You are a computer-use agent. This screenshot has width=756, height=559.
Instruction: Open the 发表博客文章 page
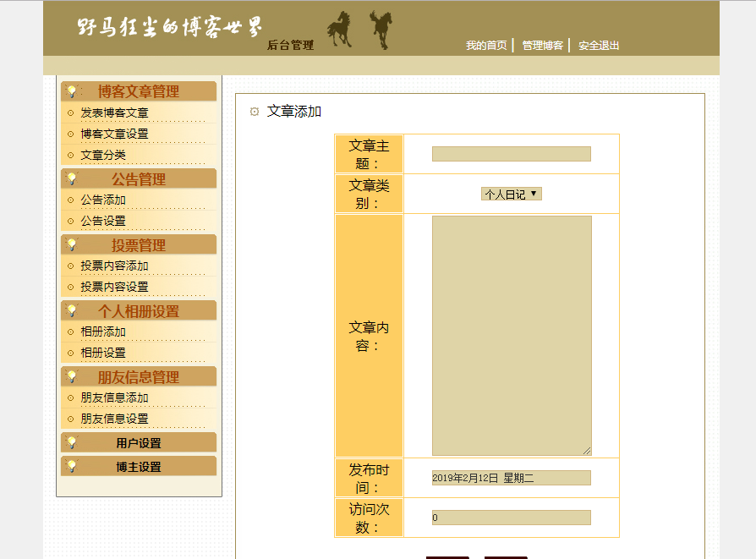(x=114, y=112)
